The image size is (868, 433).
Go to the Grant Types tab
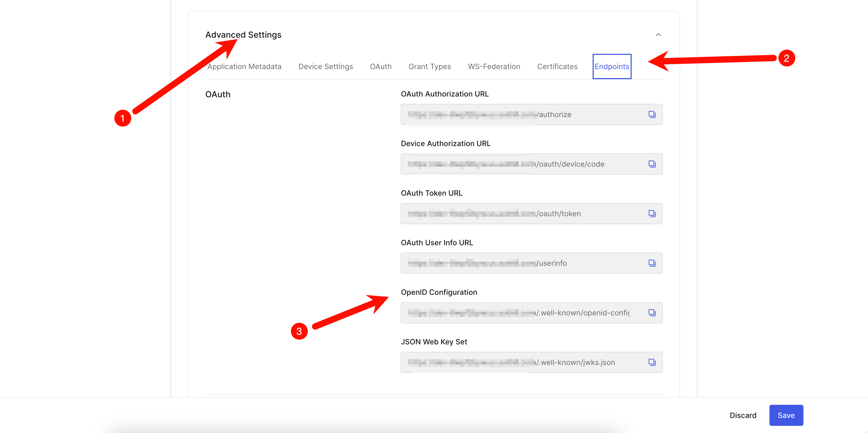click(430, 66)
